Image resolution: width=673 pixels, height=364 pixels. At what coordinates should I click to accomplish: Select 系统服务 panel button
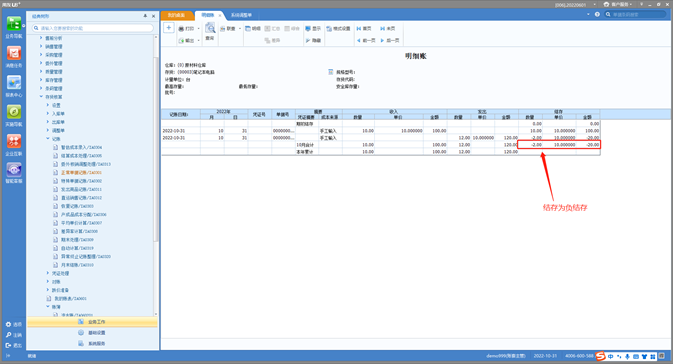[x=92, y=343]
